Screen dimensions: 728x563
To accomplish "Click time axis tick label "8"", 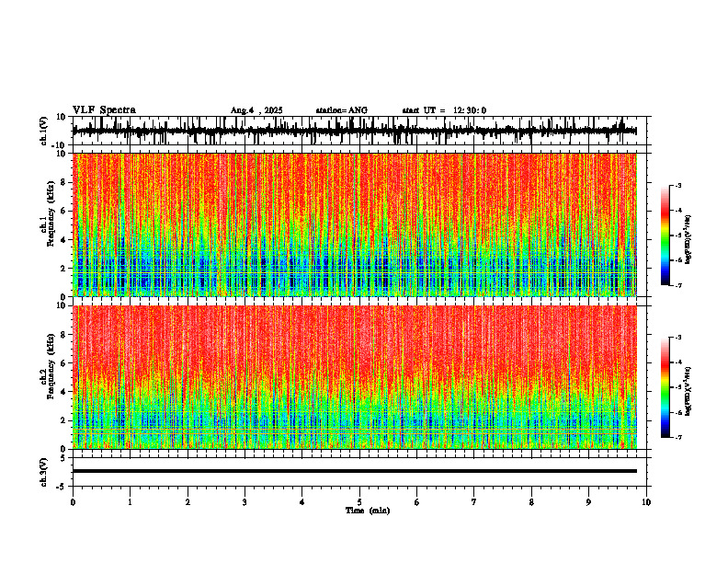I will (x=531, y=502).
